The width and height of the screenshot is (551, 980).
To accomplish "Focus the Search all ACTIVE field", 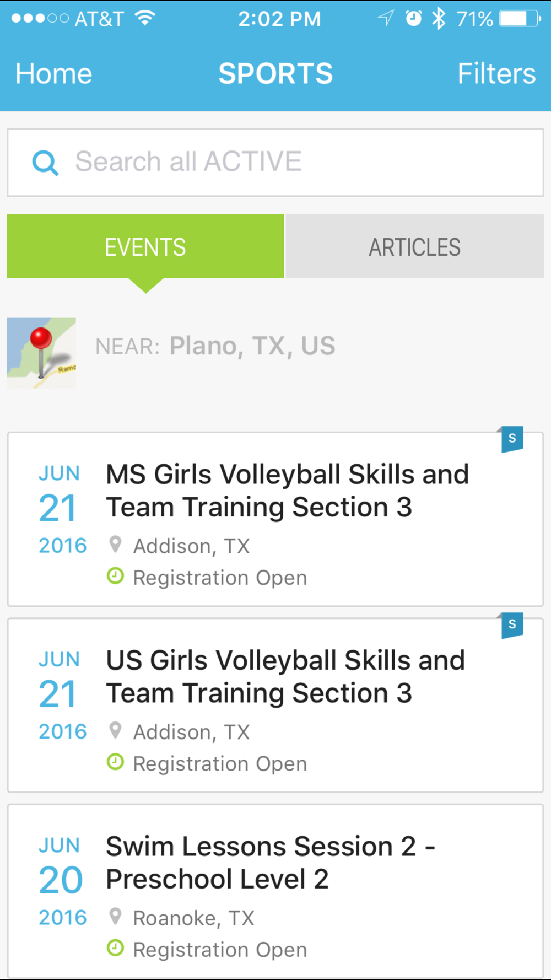I will click(275, 163).
